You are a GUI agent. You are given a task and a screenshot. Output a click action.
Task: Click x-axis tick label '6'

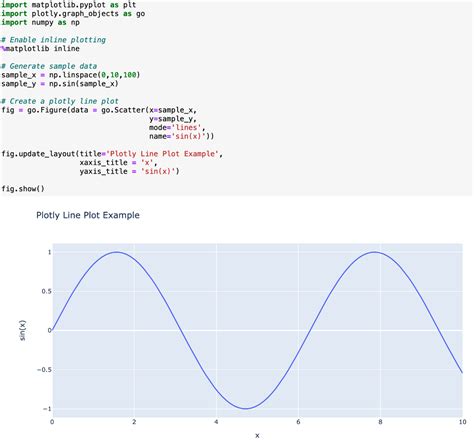[298, 422]
